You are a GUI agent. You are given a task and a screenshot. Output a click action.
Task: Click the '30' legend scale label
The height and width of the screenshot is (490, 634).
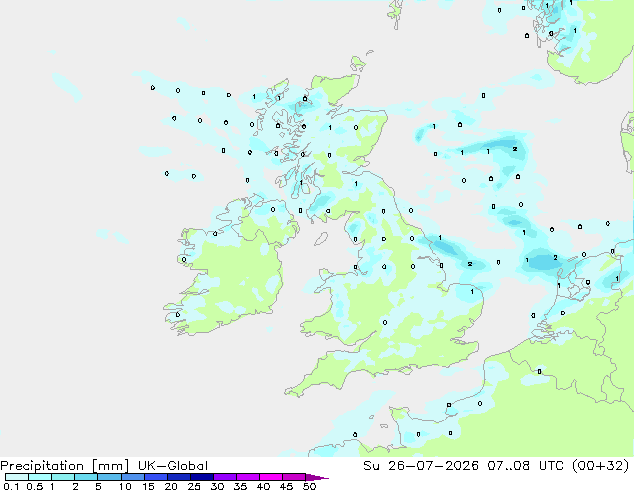(x=217, y=486)
